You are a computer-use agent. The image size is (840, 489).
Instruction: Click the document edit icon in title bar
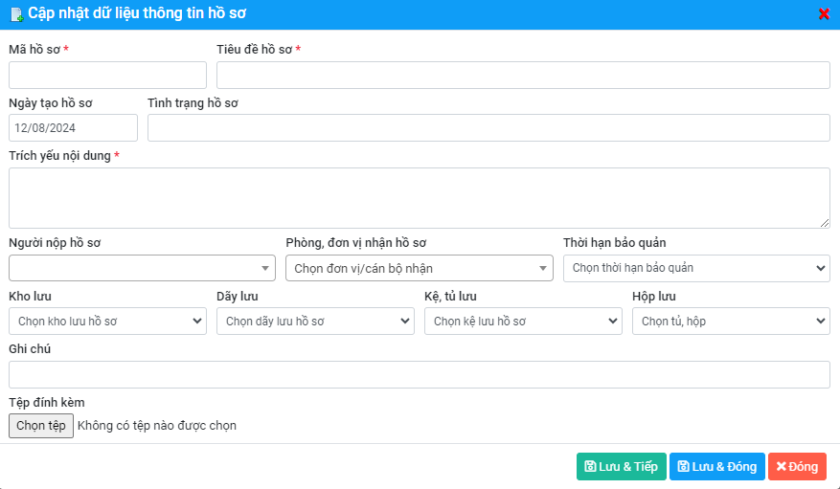tap(16, 14)
